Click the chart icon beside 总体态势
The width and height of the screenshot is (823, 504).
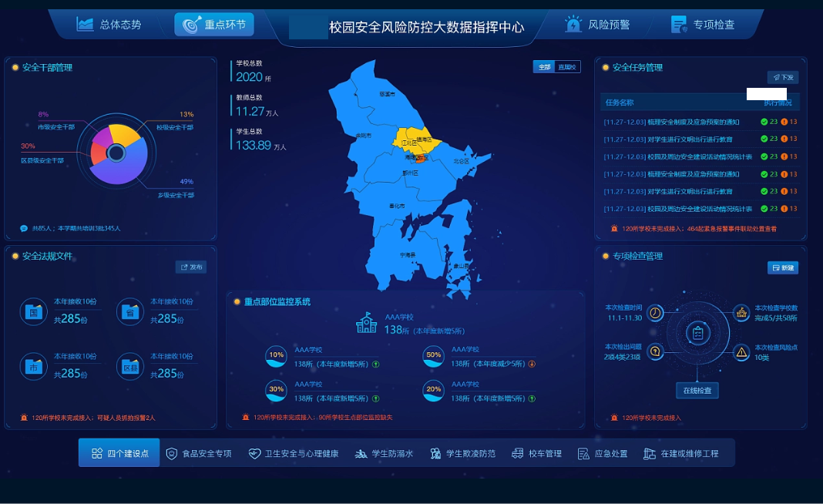tap(85, 24)
